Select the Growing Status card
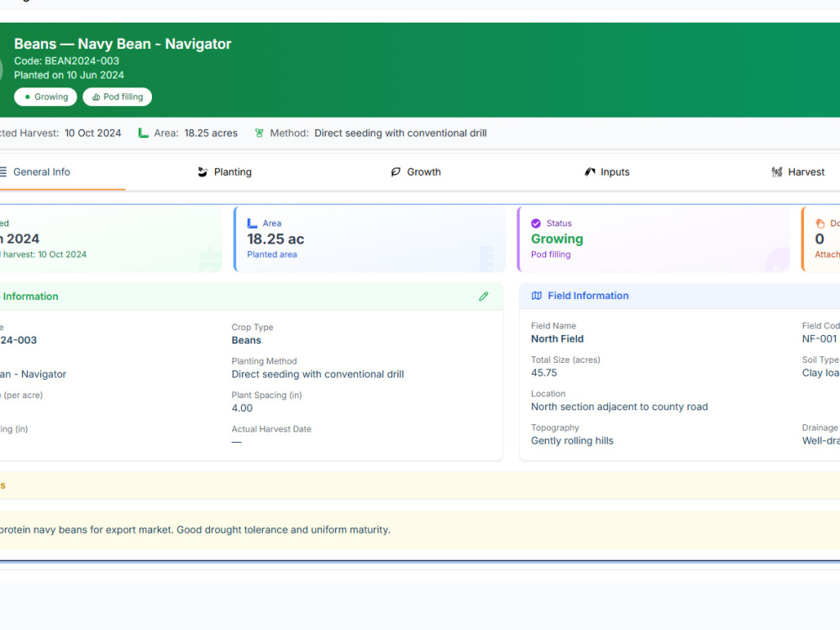840x630 pixels. pyautogui.click(x=653, y=239)
